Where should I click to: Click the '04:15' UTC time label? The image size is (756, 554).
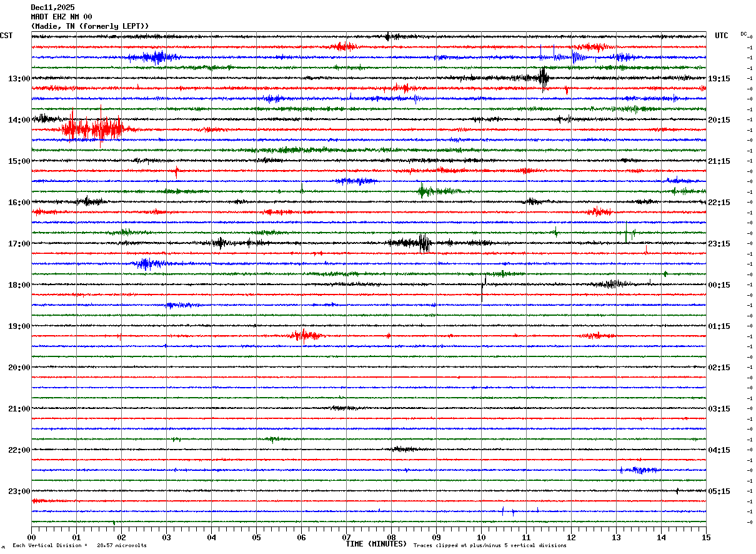pyautogui.click(x=719, y=450)
